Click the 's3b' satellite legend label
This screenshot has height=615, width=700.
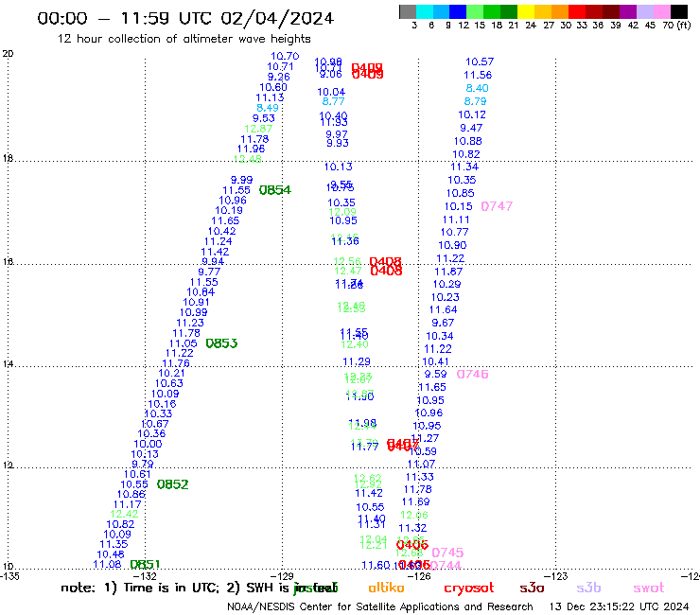[x=588, y=588]
